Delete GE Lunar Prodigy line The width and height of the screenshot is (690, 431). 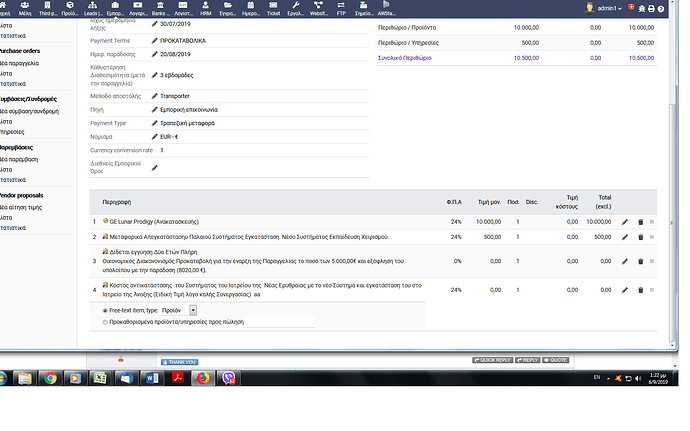coord(641,222)
